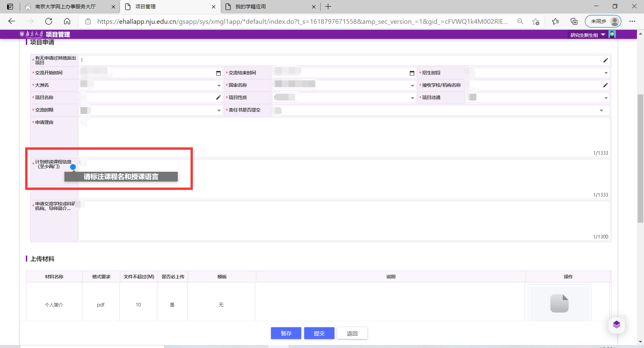Screen dimensions: 644x348
Task: Expand the 责任书是否提交 dropdown
Action: (601, 110)
